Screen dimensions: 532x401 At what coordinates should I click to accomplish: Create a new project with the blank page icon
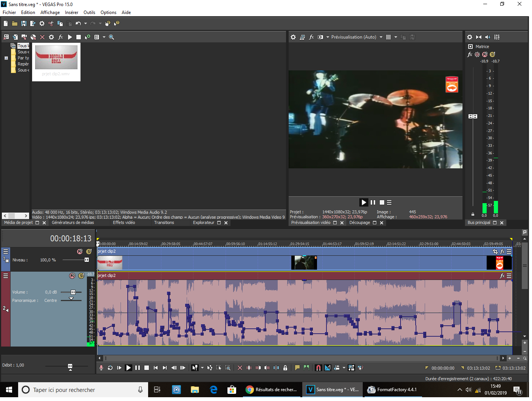click(6, 23)
